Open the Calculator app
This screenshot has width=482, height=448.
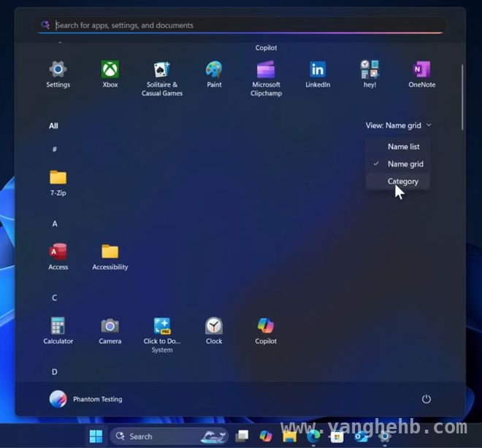click(58, 331)
